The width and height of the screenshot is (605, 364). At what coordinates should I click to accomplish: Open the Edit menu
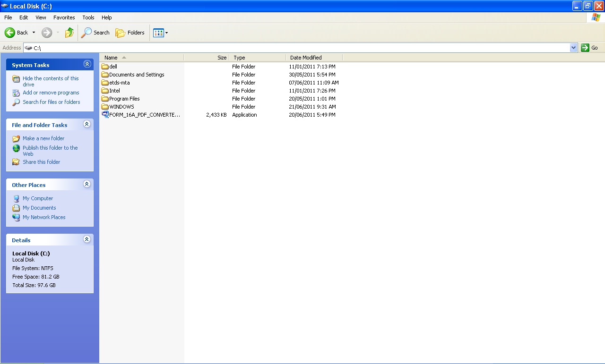point(24,17)
